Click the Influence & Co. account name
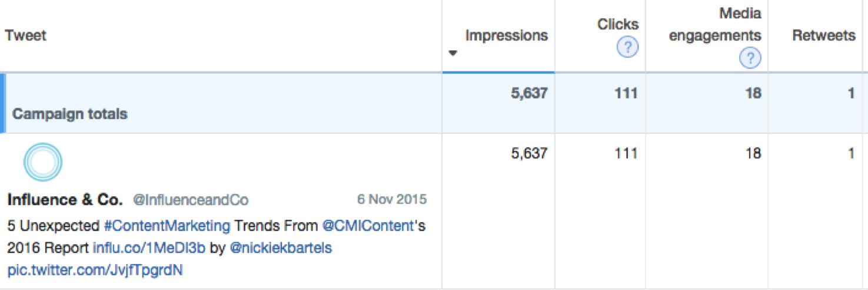Viewport: 868px width, 290px height. click(x=65, y=199)
